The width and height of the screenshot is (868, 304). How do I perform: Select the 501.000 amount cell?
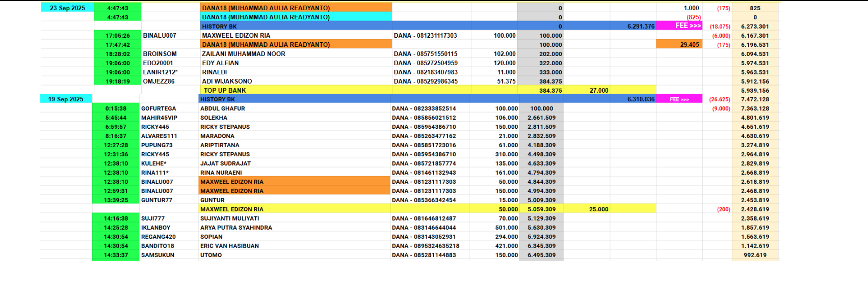[x=495, y=228]
